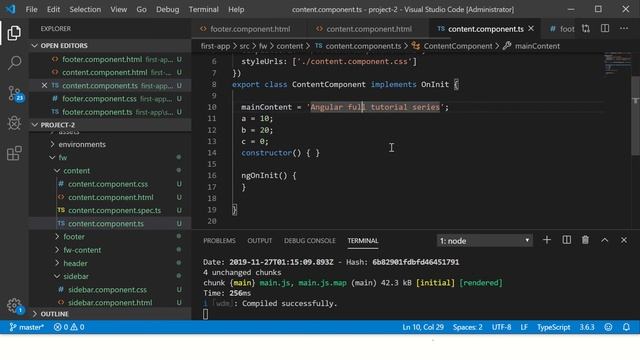640x360 pixels.
Task: Open the Explorer view in activity bar
Action: pos(14,33)
